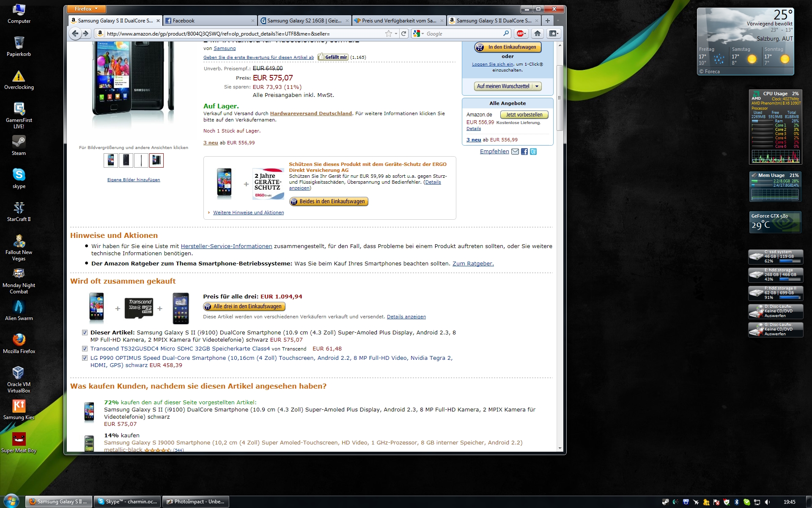This screenshot has height=508, width=812.
Task: Open the URL bar history dropdown arrow
Action: (x=396, y=33)
